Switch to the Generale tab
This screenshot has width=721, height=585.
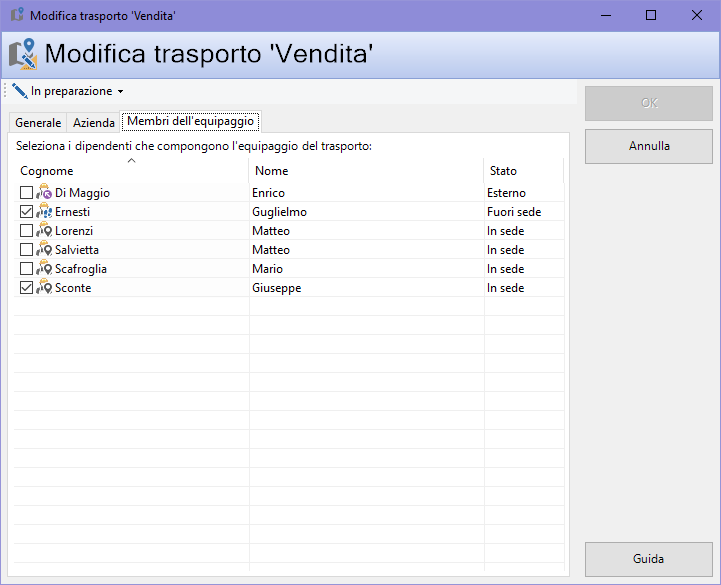point(38,123)
